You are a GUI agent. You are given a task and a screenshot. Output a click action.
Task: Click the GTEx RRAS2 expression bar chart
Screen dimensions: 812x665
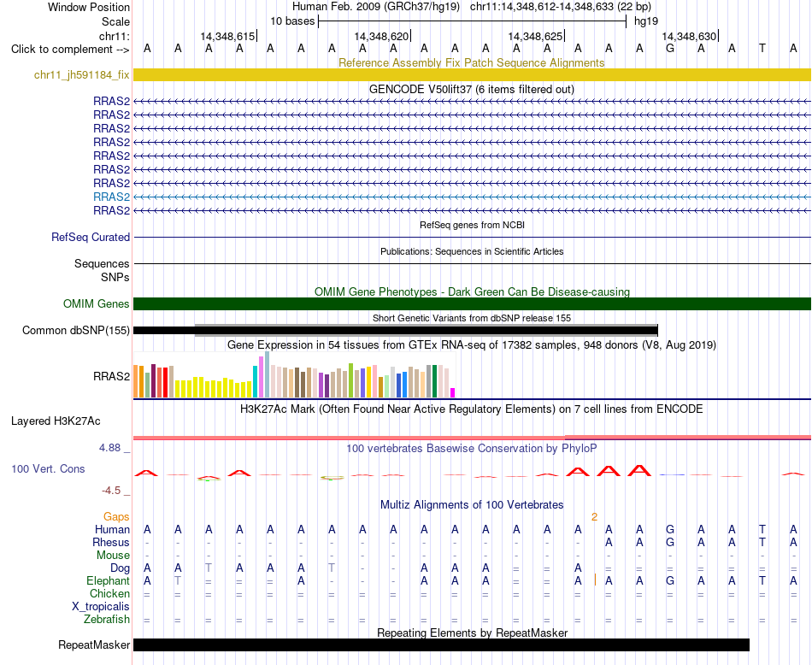click(294, 375)
